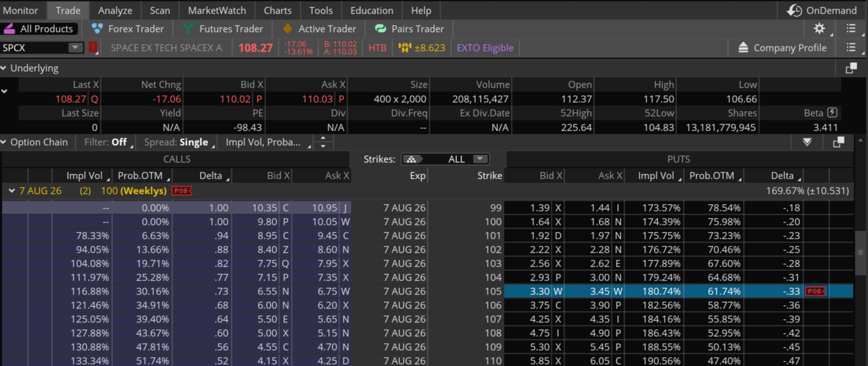Open the list menu icon beside Company Profile
Viewport: 868px width, 366px height.
[x=851, y=48]
